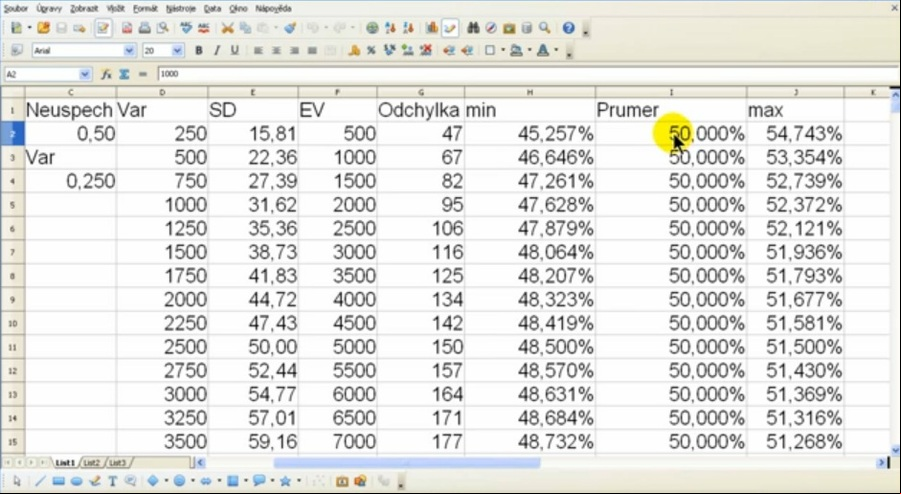This screenshot has width=901, height=494.
Task: Switch to the List3 sheet tab
Action: 117,462
